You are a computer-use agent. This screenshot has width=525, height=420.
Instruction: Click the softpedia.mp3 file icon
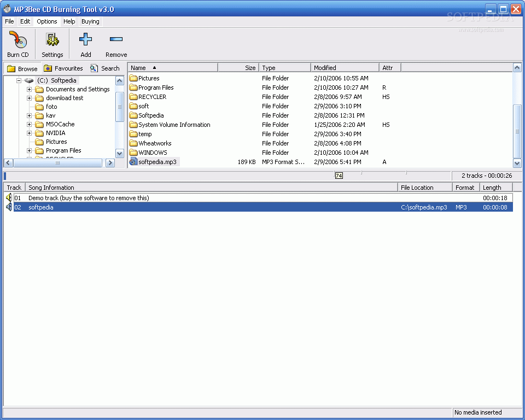pos(133,162)
